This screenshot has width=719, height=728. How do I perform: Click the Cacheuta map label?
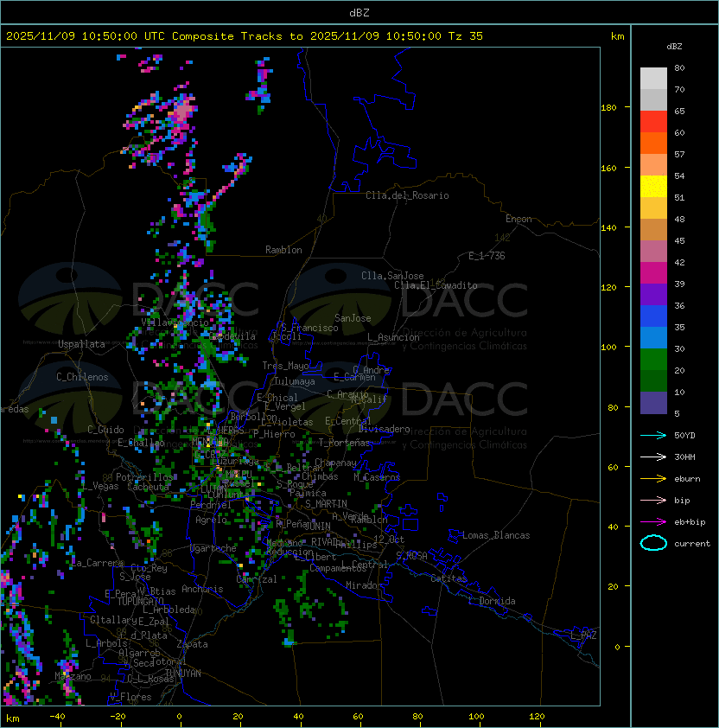148,487
